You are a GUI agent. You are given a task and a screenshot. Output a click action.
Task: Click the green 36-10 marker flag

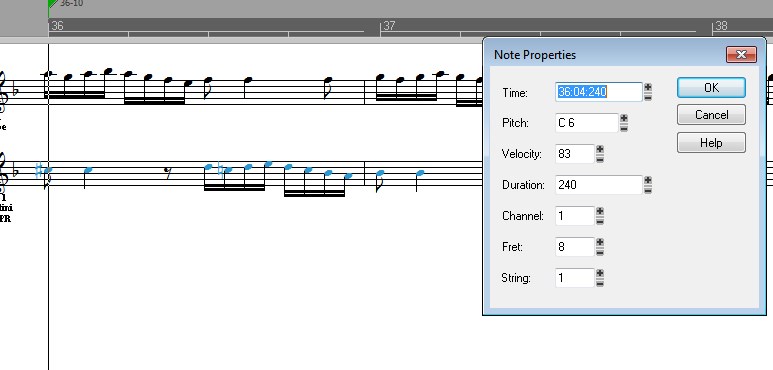[x=53, y=4]
